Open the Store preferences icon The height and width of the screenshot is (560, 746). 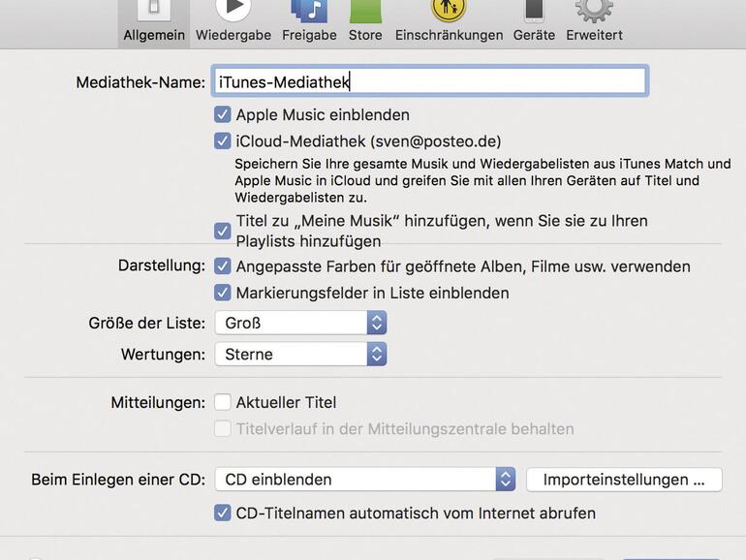coord(365,10)
